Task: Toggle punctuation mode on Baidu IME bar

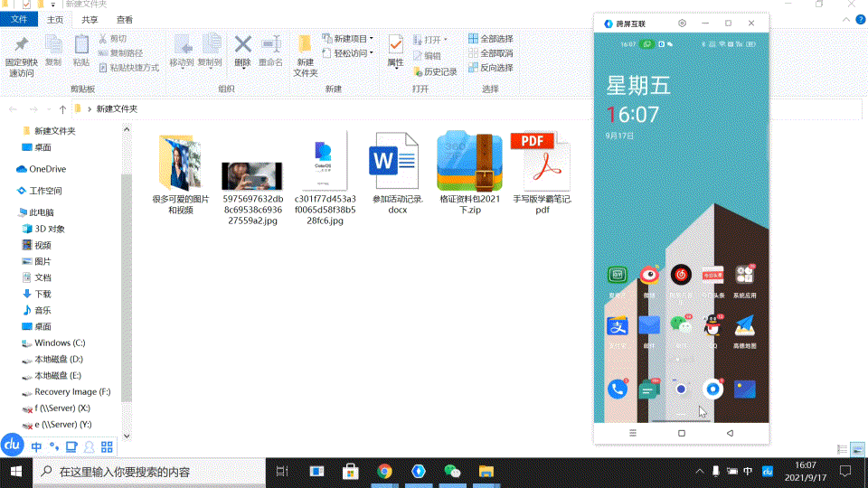Action: 53,446
